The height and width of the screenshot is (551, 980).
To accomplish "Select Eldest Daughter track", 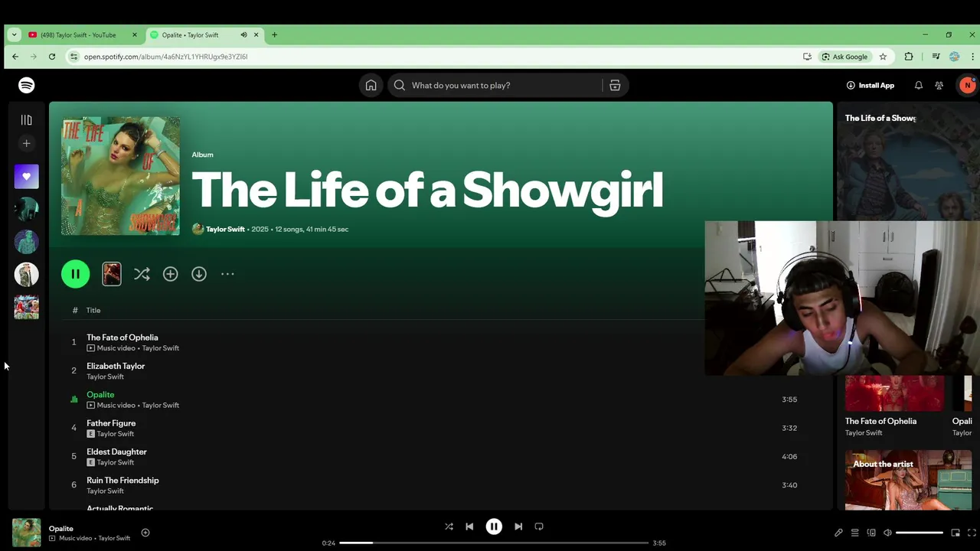I will [x=116, y=452].
